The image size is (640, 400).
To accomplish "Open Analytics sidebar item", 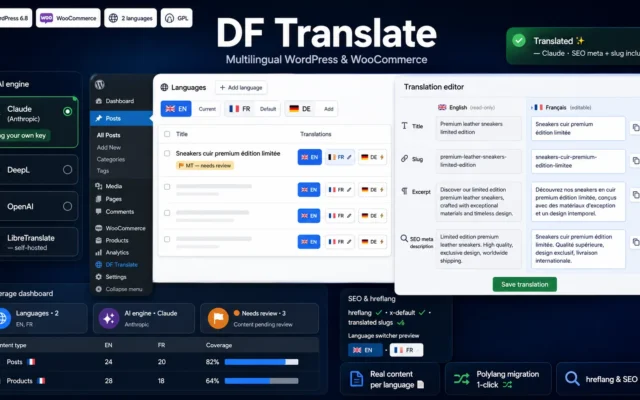I will pos(112,253).
